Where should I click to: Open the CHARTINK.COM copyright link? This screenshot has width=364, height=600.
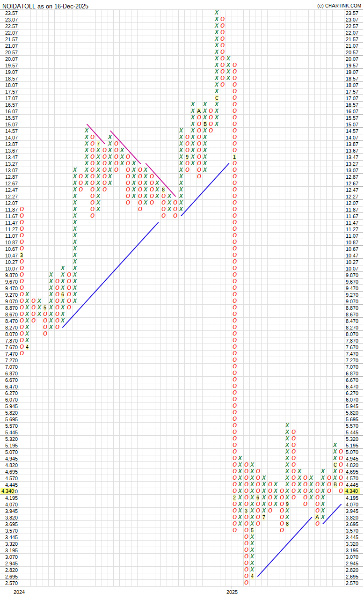click(339, 6)
